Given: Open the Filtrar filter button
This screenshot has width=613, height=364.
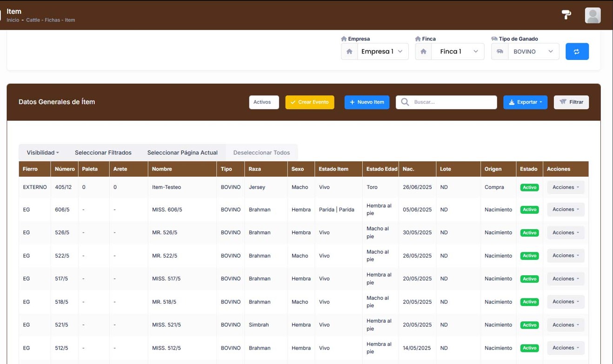Looking at the screenshot, I should click(x=571, y=102).
